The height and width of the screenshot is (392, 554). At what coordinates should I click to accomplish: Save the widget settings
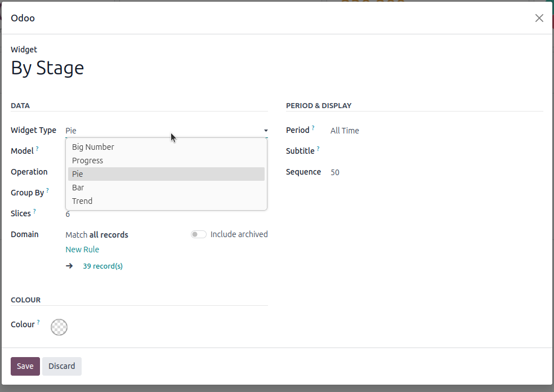coord(25,366)
